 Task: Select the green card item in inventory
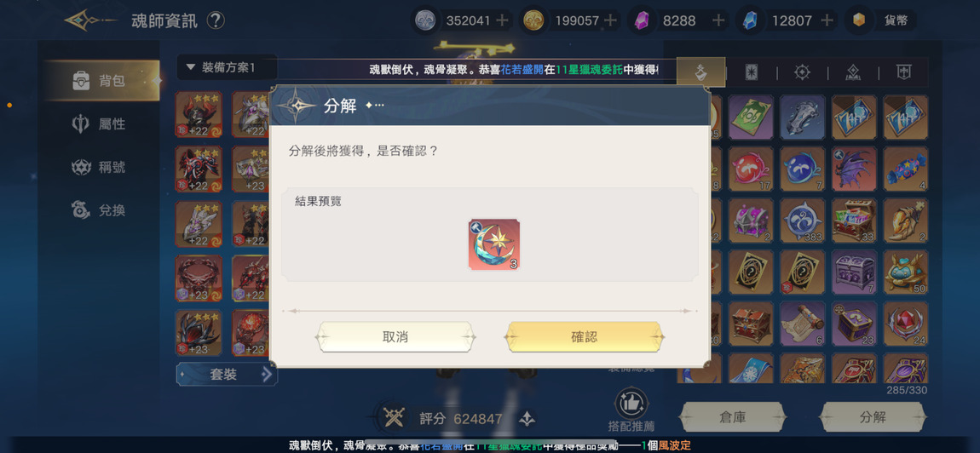coord(751,118)
